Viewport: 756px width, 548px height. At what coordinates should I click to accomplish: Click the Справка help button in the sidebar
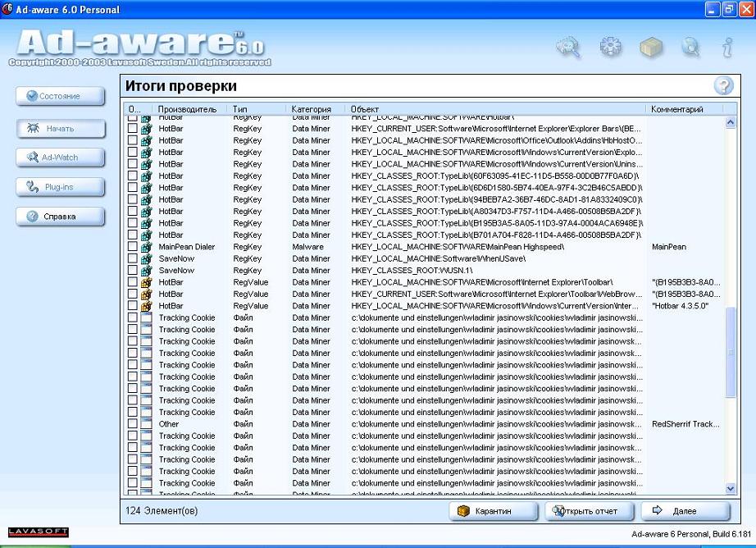(61, 217)
